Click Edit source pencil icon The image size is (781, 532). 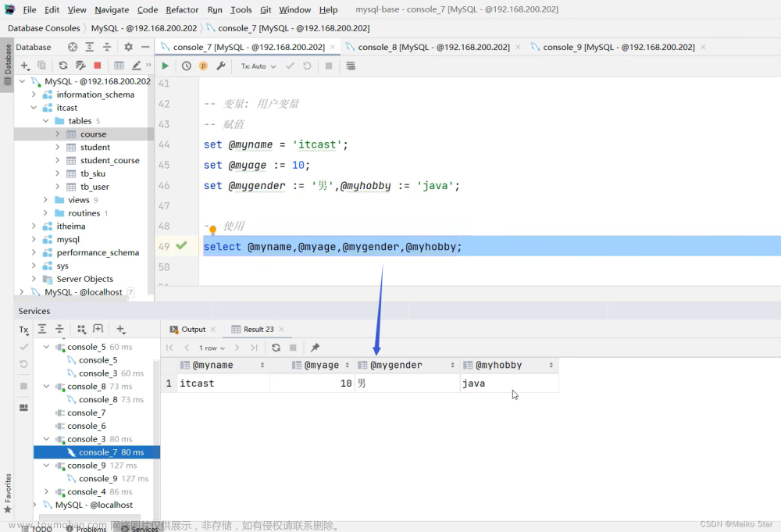click(x=137, y=66)
